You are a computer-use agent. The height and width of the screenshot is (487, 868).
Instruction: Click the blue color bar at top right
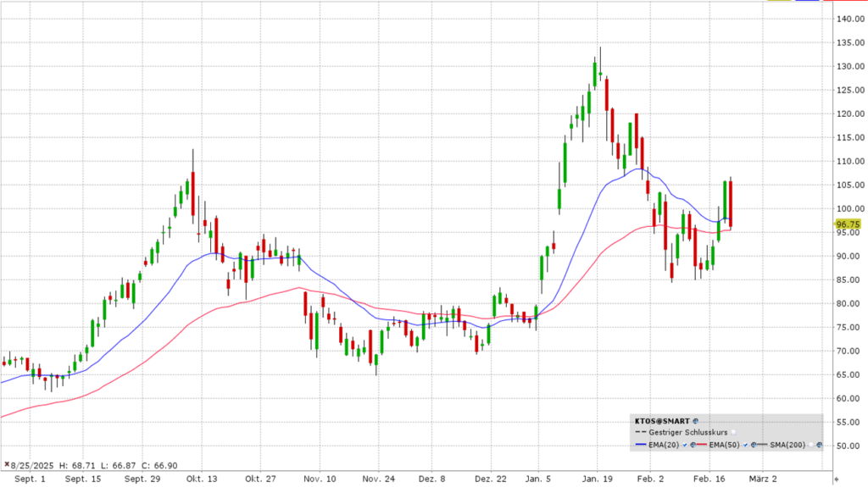[x=806, y=2]
